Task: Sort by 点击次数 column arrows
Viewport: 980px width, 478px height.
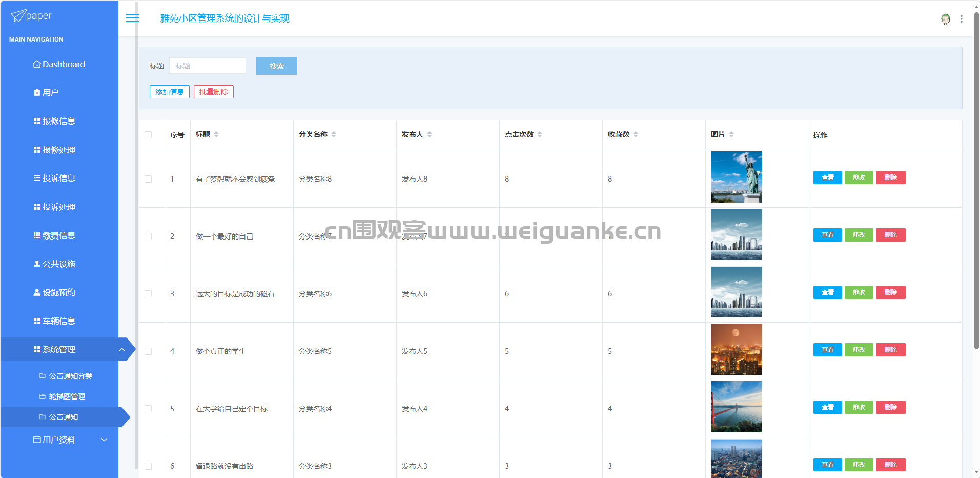Action: click(540, 134)
